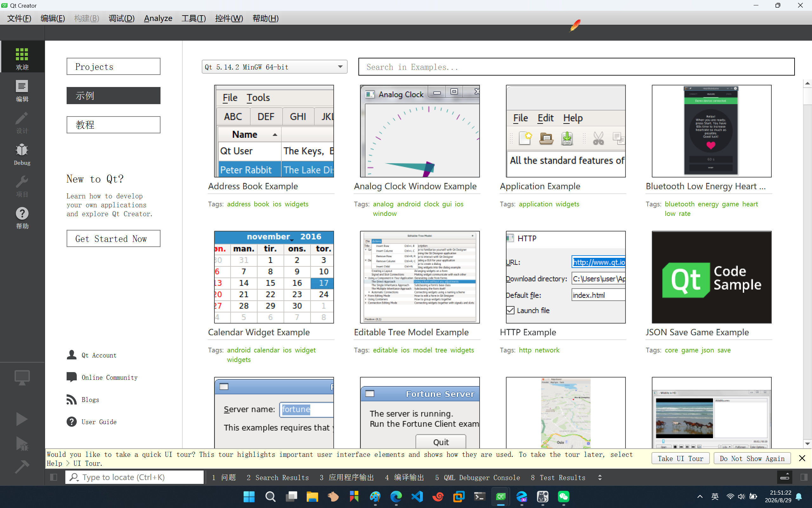
Task: Focus the Search in Examples field
Action: 576,67
